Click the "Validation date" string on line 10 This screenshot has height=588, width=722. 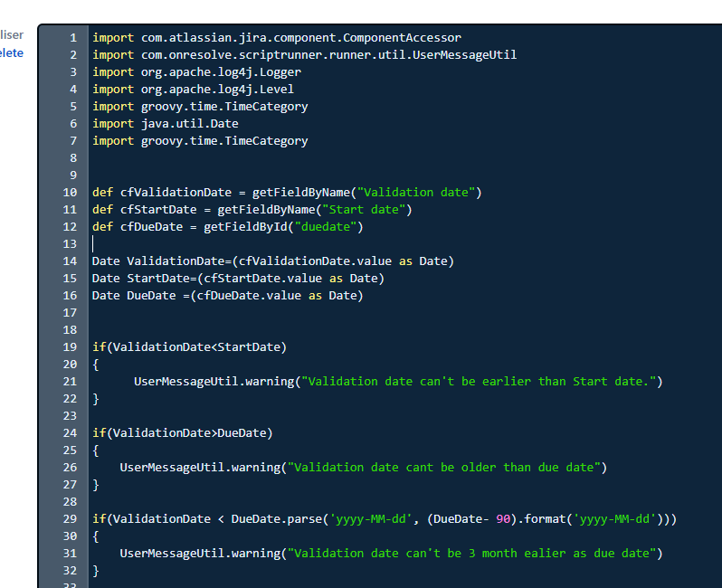pyautogui.click(x=419, y=193)
